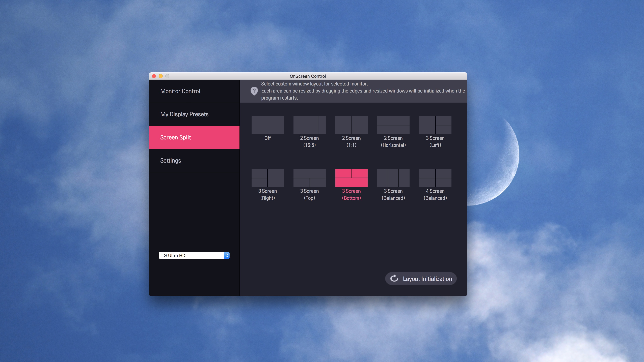Choose the 2 Screen (16:5) layout
Screen dimensions: 644x362
[x=309, y=125]
